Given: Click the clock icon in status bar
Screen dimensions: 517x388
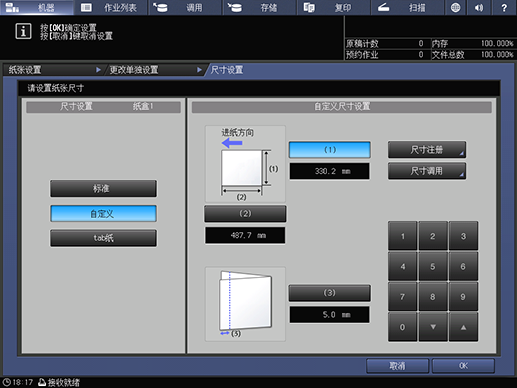Looking at the screenshot, I should [6, 382].
